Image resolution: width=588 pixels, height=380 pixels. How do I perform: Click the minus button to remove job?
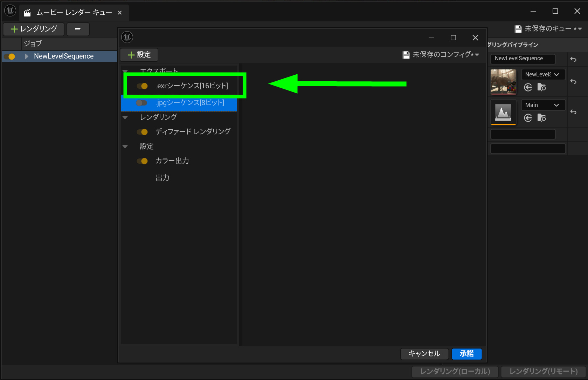(x=78, y=29)
